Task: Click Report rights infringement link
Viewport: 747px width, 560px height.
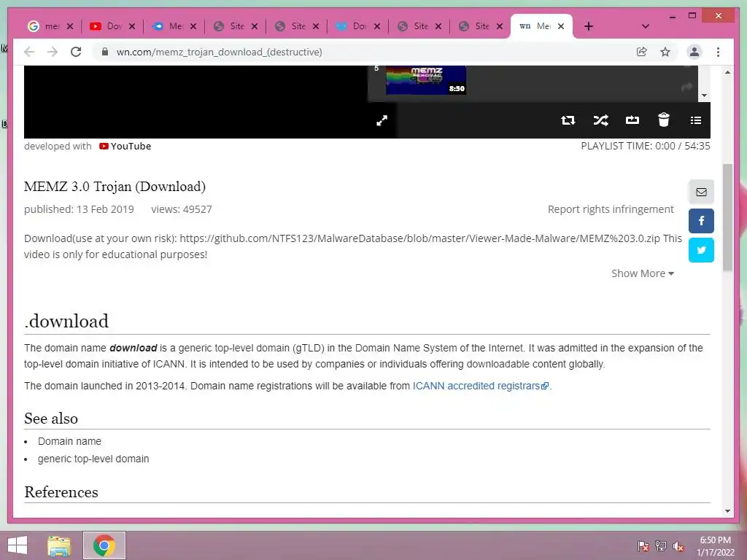Action: 611,209
